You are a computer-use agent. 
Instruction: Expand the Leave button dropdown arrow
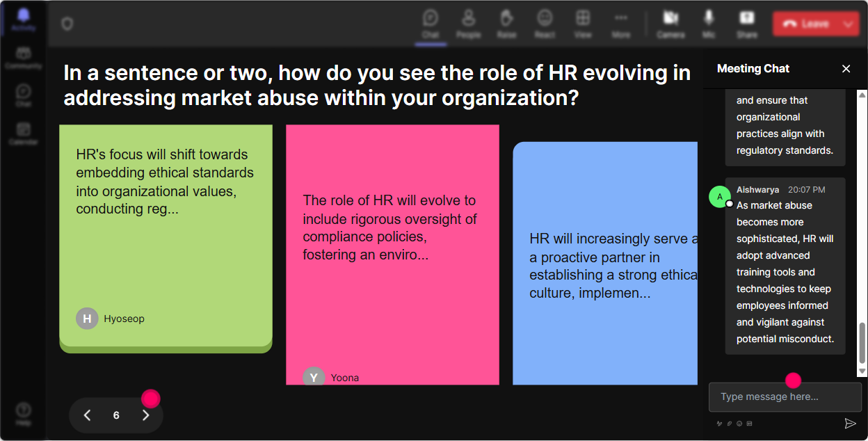tap(849, 24)
